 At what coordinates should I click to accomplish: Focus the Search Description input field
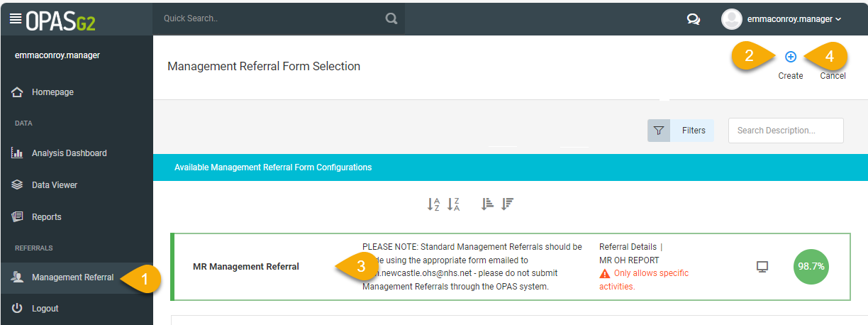click(786, 131)
